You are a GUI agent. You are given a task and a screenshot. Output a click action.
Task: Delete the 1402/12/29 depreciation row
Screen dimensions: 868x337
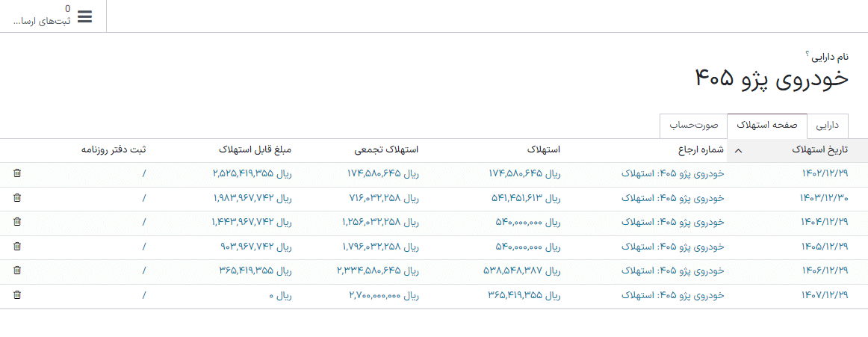coord(17,173)
